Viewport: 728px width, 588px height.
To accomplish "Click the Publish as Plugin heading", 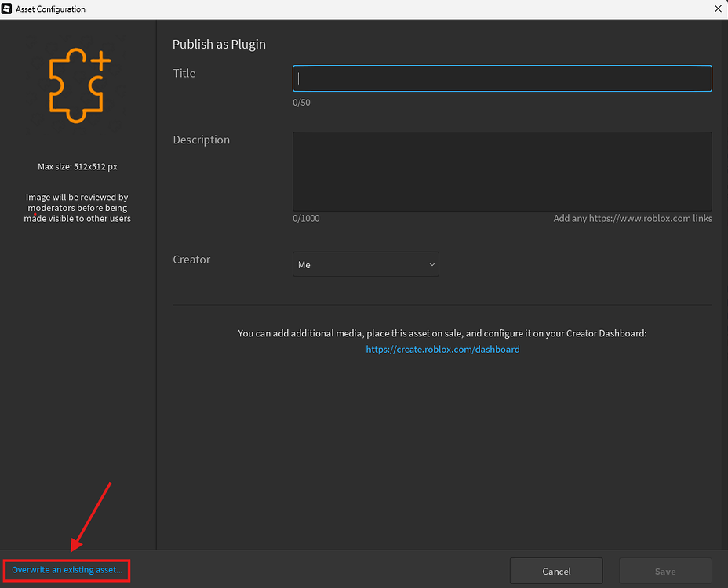I will coord(219,45).
